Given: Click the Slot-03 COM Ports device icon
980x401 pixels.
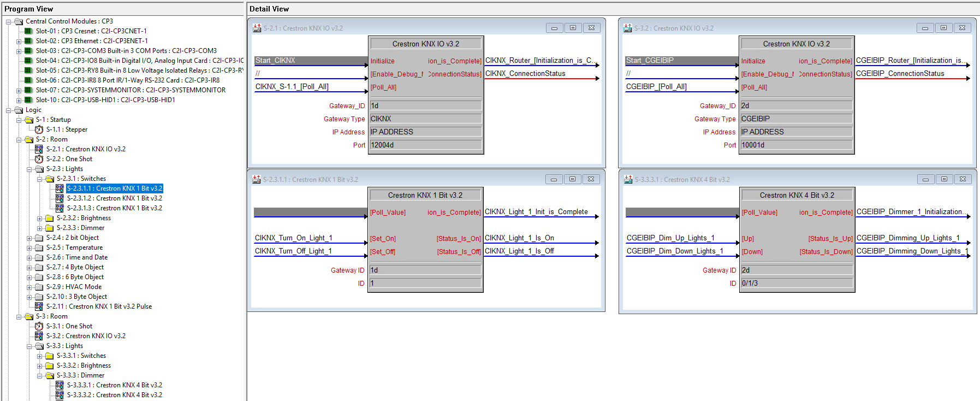Looking at the screenshot, I should click(28, 51).
